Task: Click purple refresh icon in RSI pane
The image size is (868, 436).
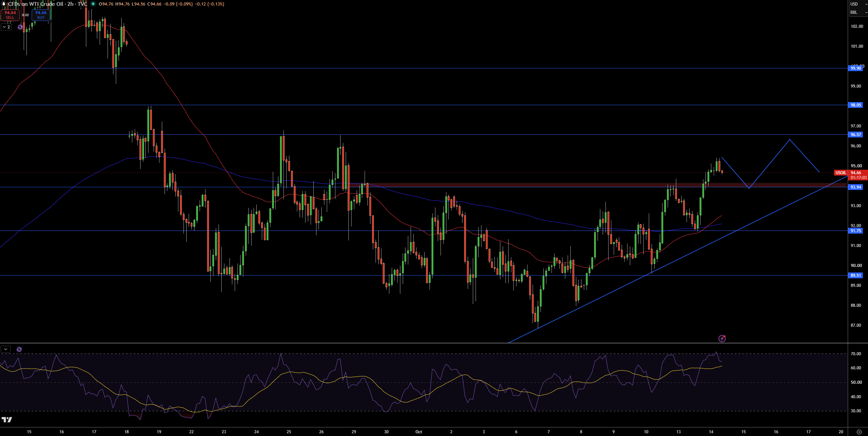Action: coord(19,349)
